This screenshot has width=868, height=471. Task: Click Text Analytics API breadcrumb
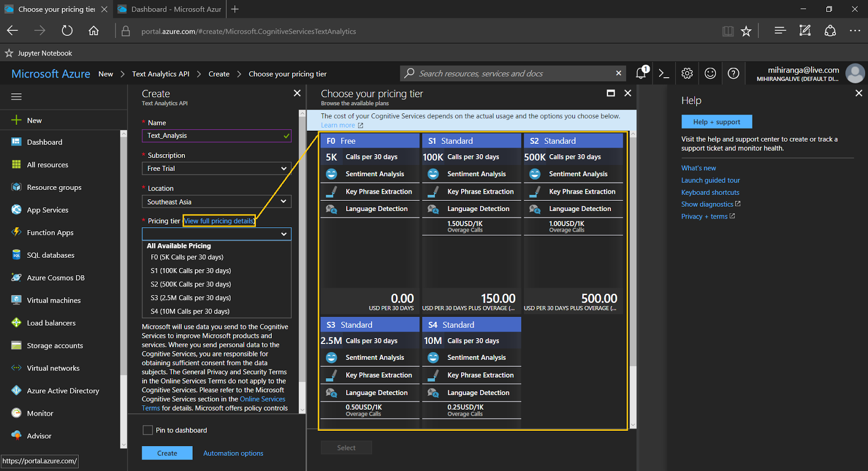(161, 74)
